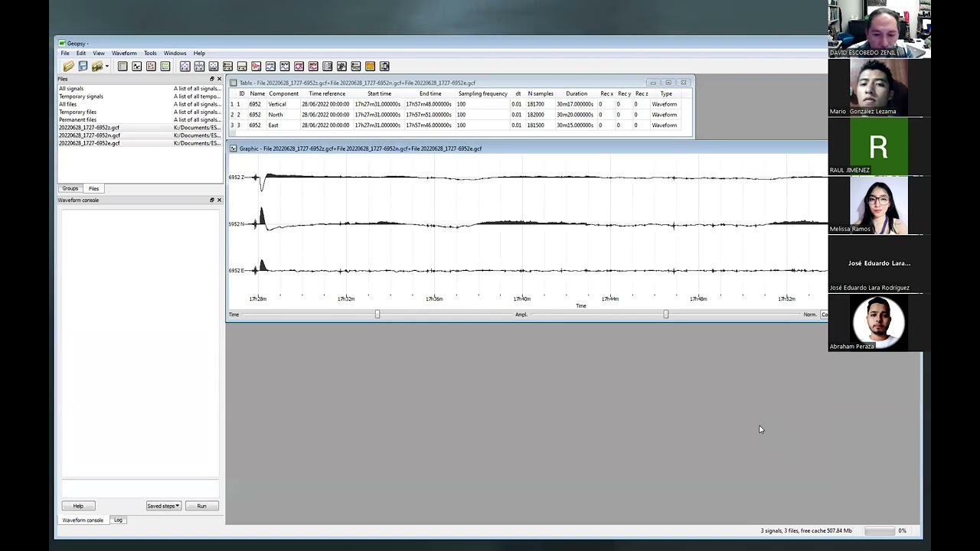Viewport: 980px width, 551px height.
Task: Click the status bar progress bar
Action: [x=880, y=531]
